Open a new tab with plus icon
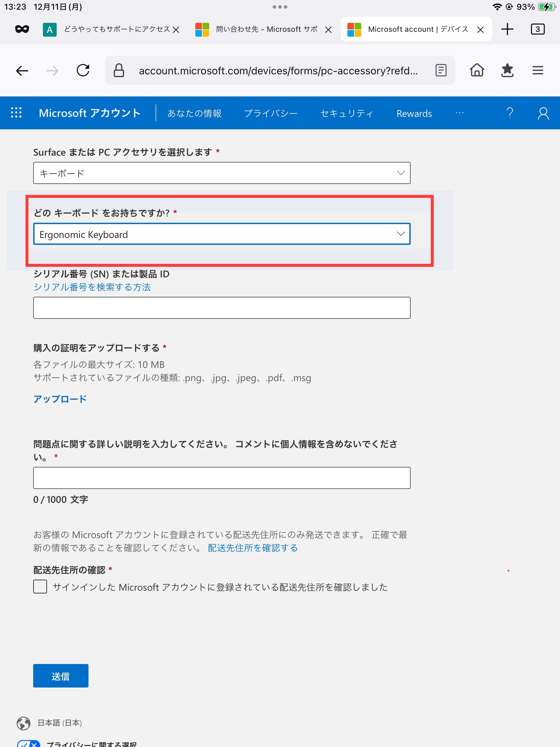This screenshot has height=747, width=560. click(507, 29)
